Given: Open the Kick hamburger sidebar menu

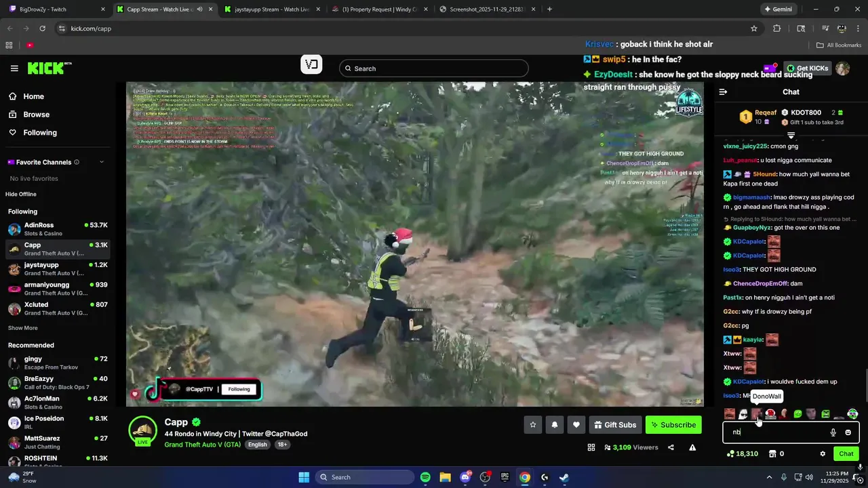Looking at the screenshot, I should pyautogui.click(x=14, y=68).
